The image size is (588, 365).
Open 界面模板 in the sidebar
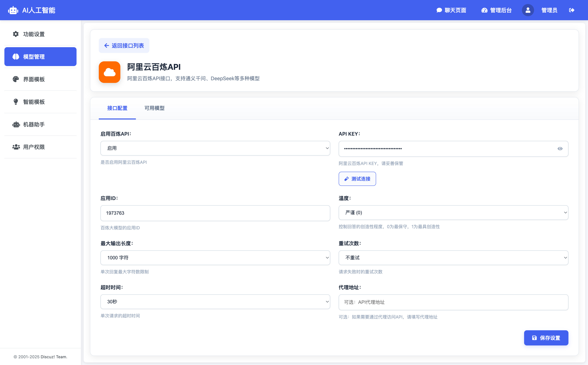[40, 79]
